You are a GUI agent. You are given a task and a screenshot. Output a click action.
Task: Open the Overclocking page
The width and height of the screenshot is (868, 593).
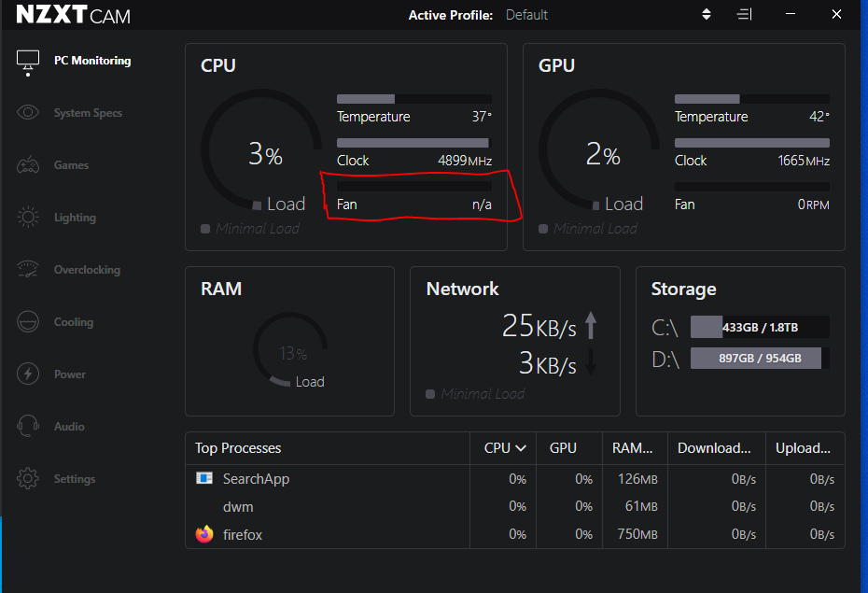coord(87,270)
